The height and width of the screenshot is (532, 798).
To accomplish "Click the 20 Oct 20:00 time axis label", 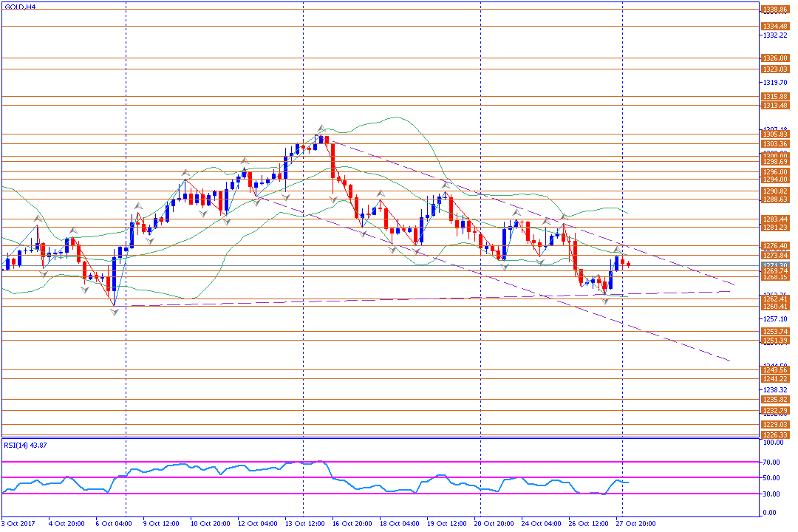I will (494, 523).
